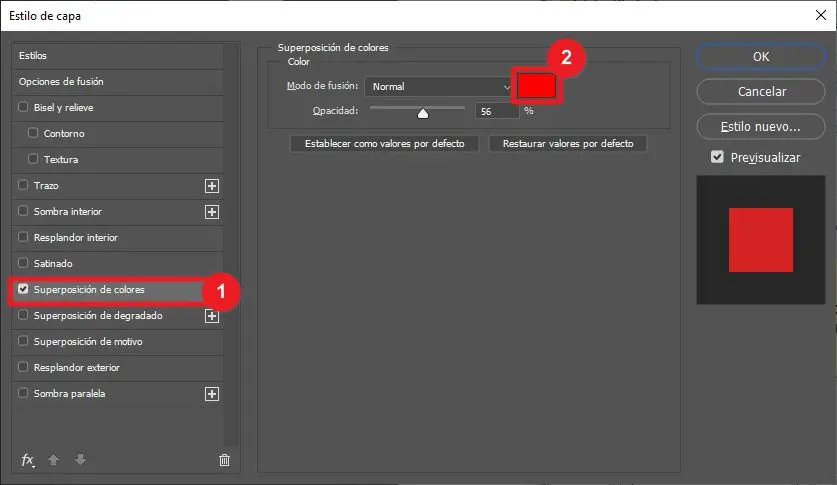Image resolution: width=837 pixels, height=485 pixels.
Task: Click the trash icon to delete effect
Action: click(x=224, y=460)
